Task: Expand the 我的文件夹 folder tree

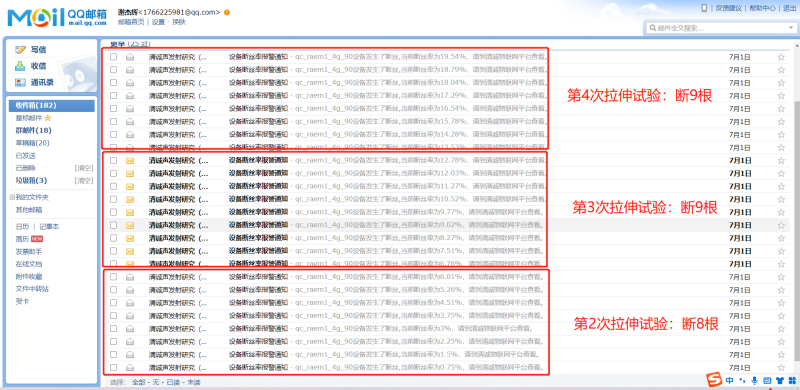Action: (x=12, y=198)
